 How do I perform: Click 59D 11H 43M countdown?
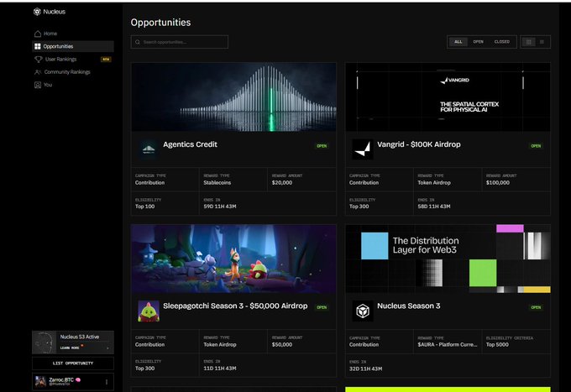click(220, 206)
